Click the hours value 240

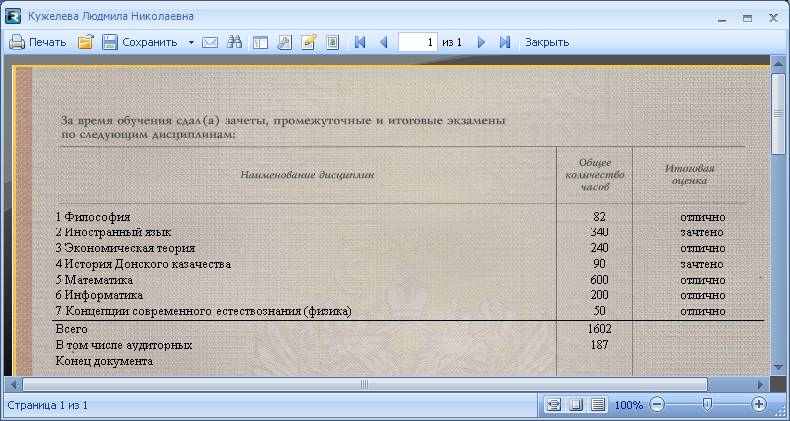point(599,248)
